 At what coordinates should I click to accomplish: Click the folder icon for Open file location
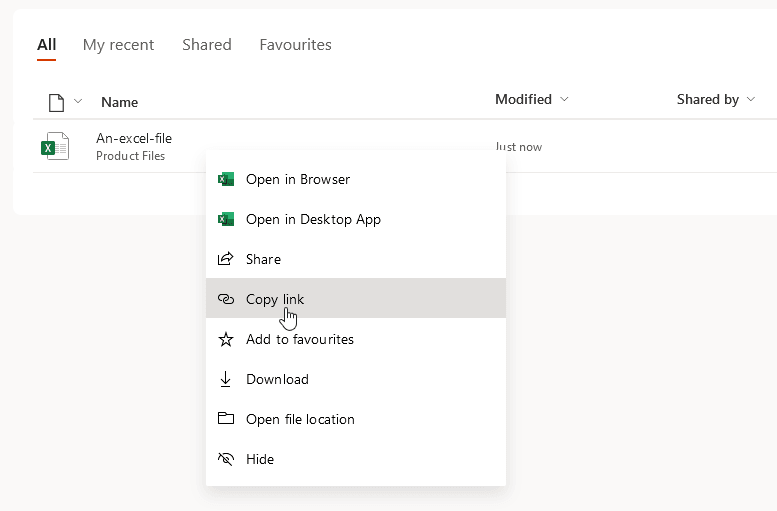click(x=226, y=419)
